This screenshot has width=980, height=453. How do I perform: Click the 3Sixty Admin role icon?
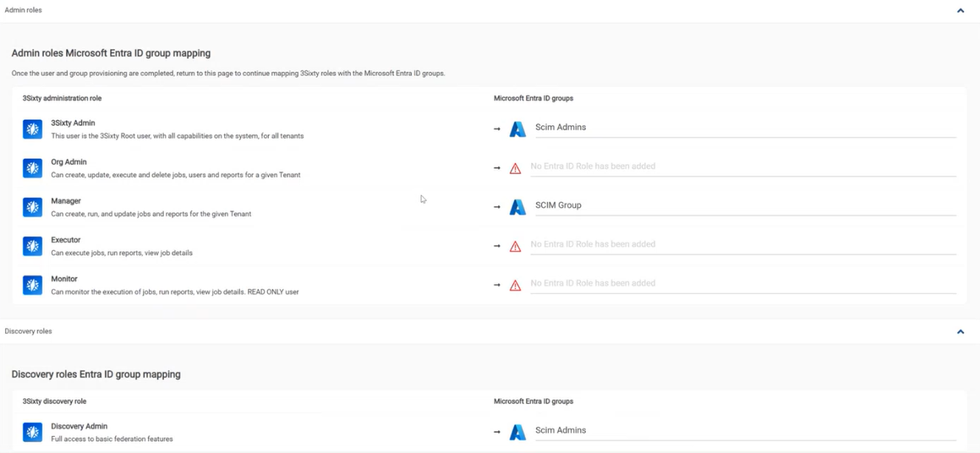coord(33,129)
